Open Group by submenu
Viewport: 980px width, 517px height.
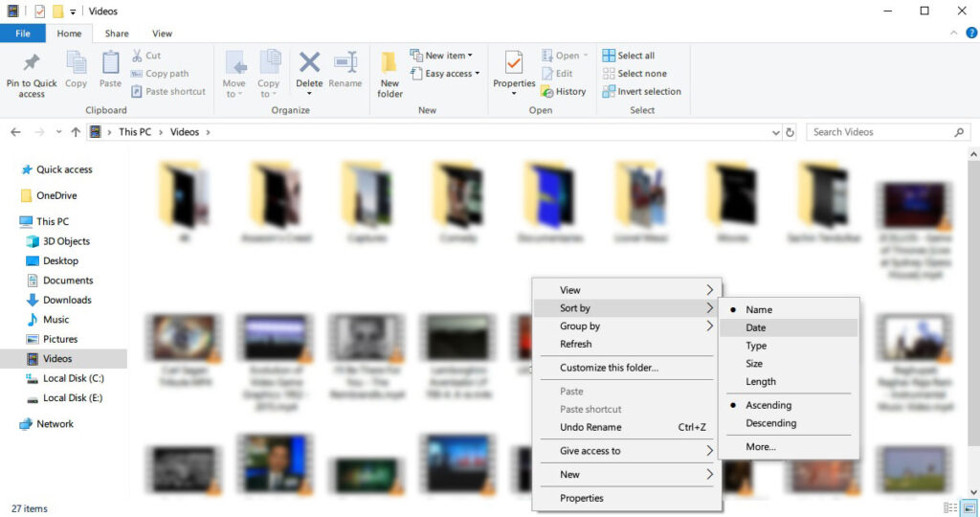(x=627, y=326)
